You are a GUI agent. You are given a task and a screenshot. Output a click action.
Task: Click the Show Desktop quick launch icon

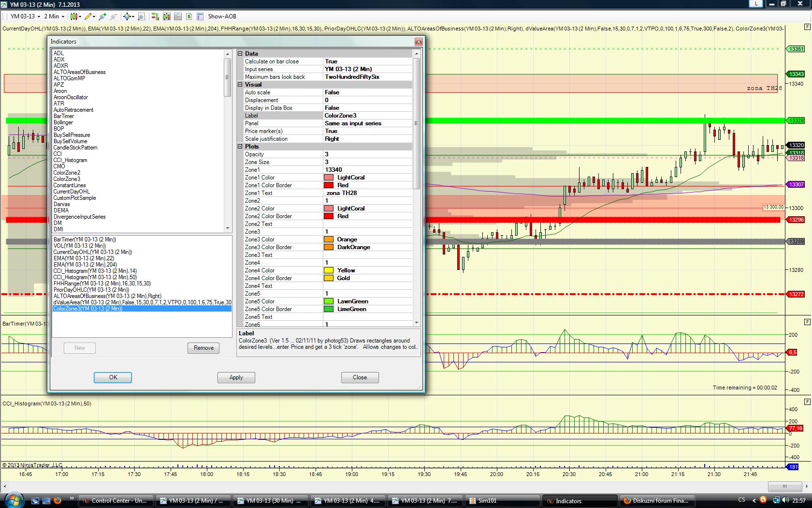[46, 500]
